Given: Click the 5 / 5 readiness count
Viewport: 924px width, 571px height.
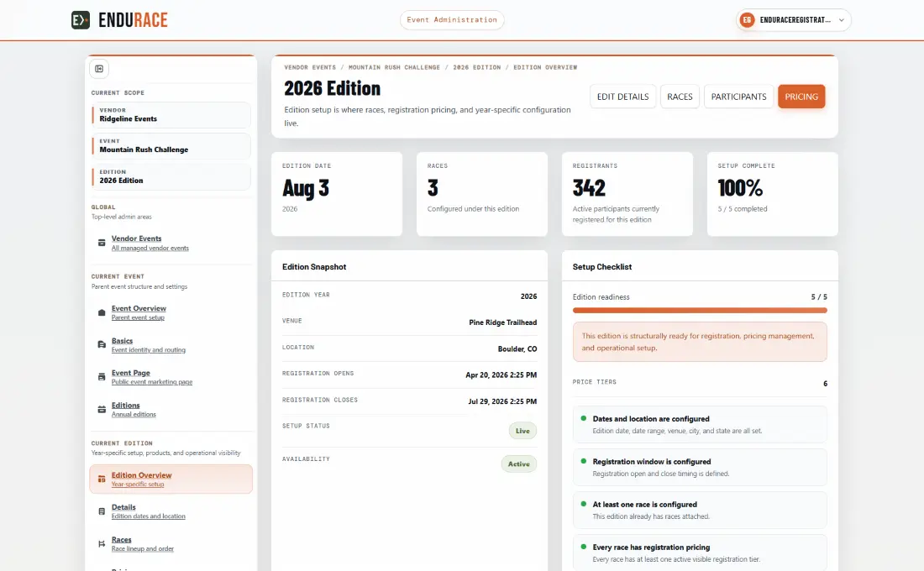Looking at the screenshot, I should 819,297.
